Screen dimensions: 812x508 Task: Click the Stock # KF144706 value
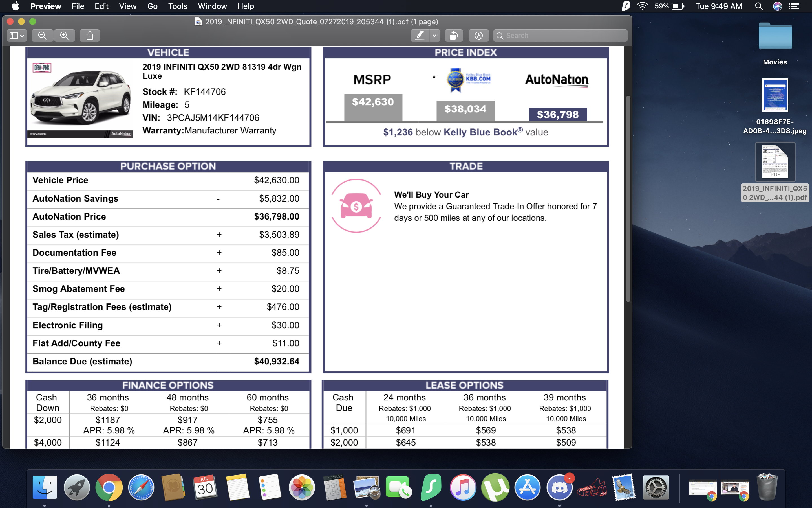pos(205,92)
